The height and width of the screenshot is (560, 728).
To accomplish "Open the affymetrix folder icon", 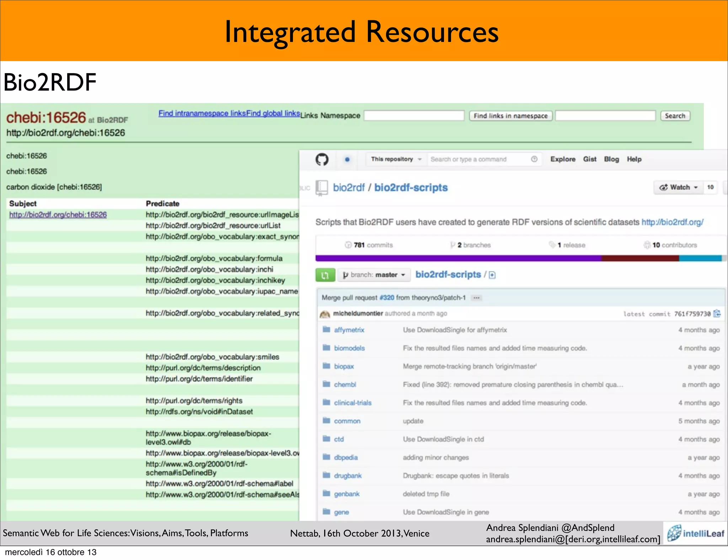I will [326, 330].
